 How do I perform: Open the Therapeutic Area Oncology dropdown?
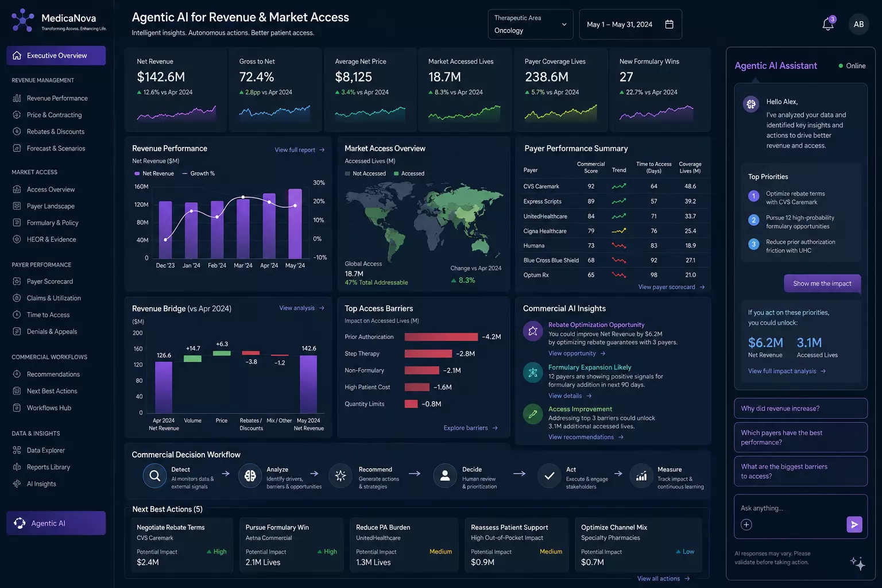(x=530, y=24)
